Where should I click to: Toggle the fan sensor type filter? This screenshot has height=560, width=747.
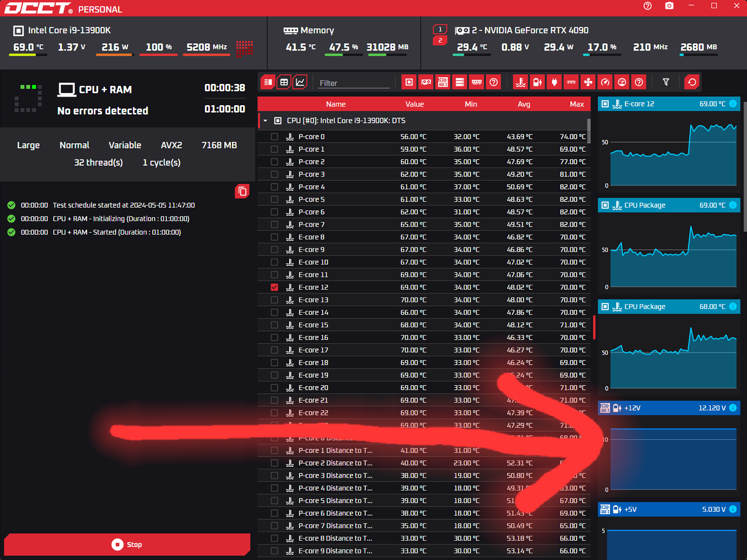(588, 82)
